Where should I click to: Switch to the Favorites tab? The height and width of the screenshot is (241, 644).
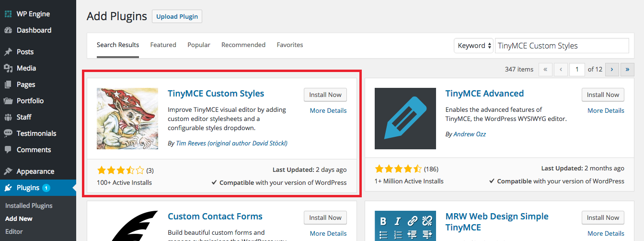coord(290,45)
